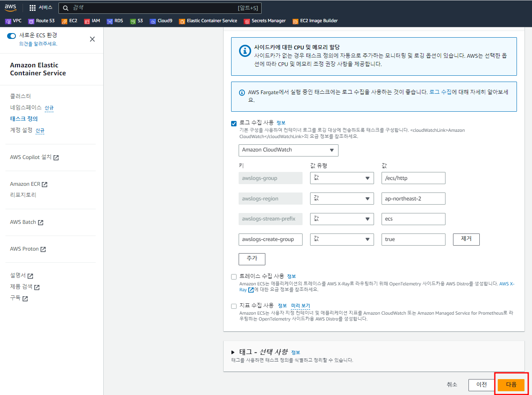This screenshot has height=395, width=532.
Task: Click external link icon next to AWS Copilot 설치
Action: (56, 158)
